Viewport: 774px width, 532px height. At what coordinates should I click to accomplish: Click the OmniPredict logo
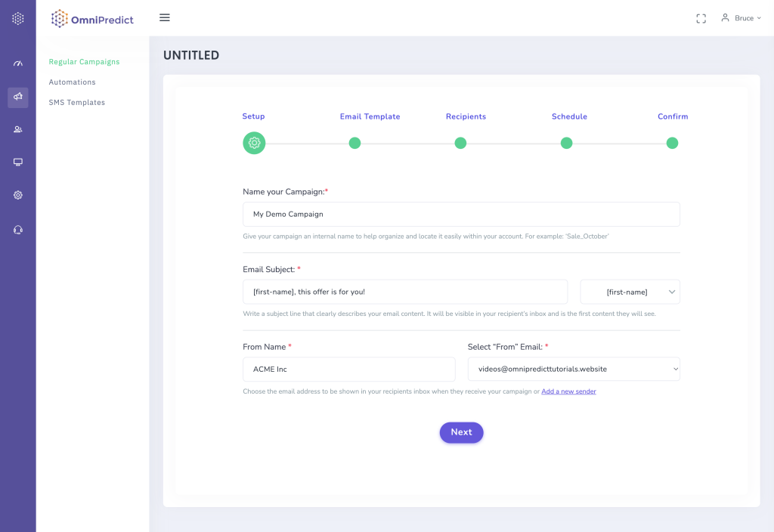click(92, 19)
